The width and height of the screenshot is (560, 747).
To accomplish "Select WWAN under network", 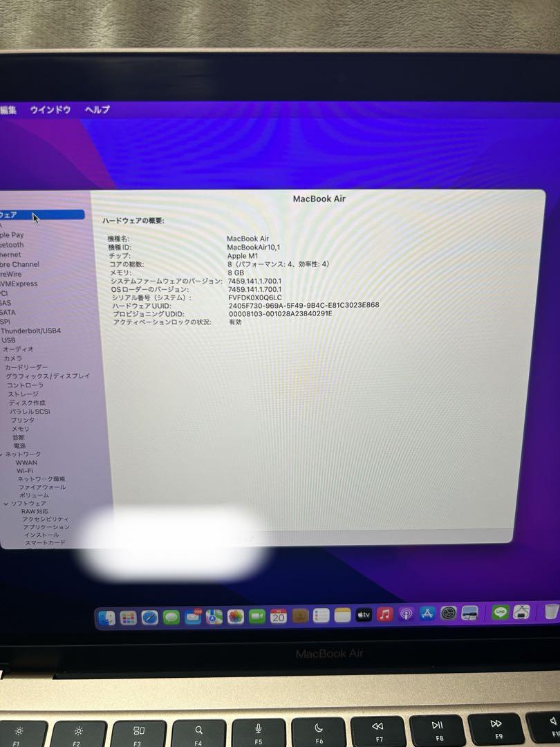I will pyautogui.click(x=26, y=463).
